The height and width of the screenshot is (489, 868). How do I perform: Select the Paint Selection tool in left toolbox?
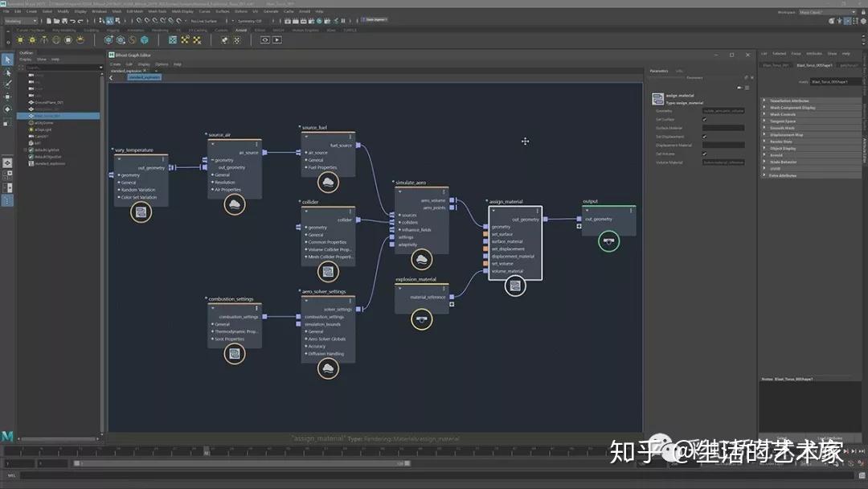(8, 84)
